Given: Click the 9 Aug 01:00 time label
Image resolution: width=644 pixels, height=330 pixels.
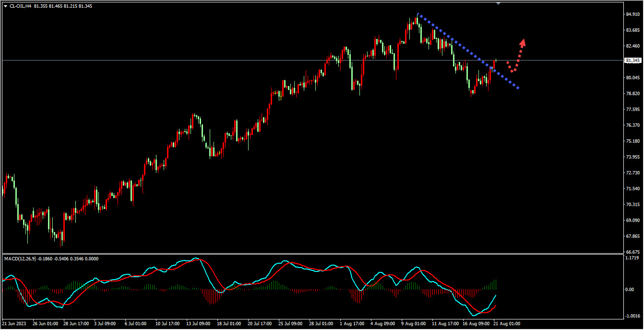Looking at the screenshot, I should [x=413, y=324].
